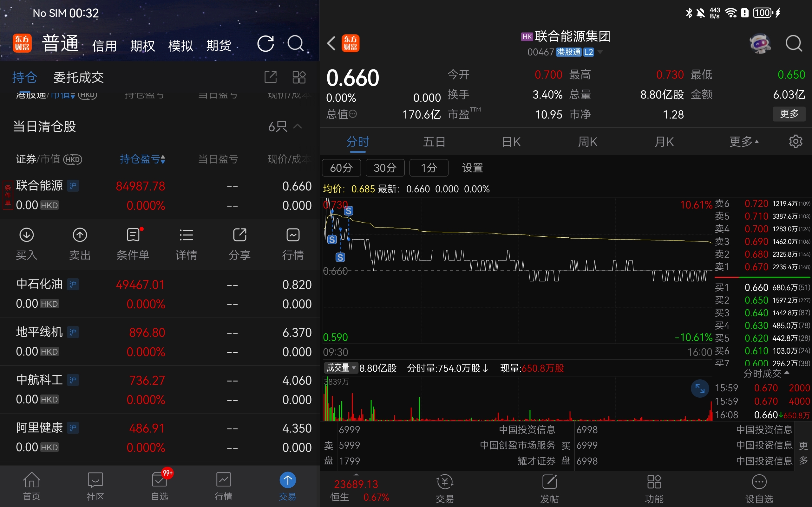Open chart settings gear icon

pyautogui.click(x=796, y=142)
